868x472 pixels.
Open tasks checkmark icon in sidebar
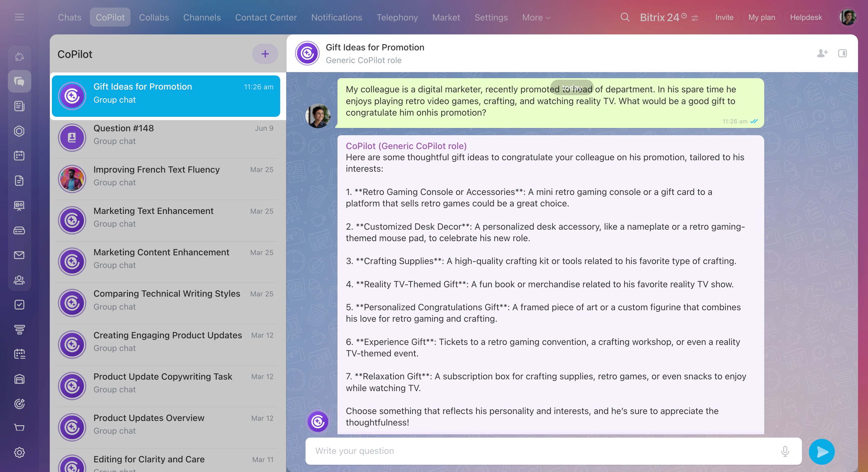point(19,305)
